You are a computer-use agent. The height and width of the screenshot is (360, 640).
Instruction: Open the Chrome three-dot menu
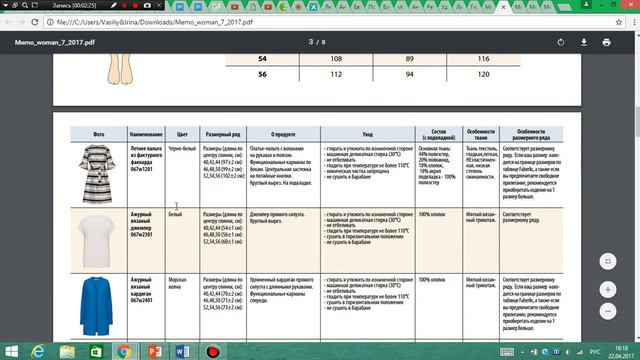[634, 22]
